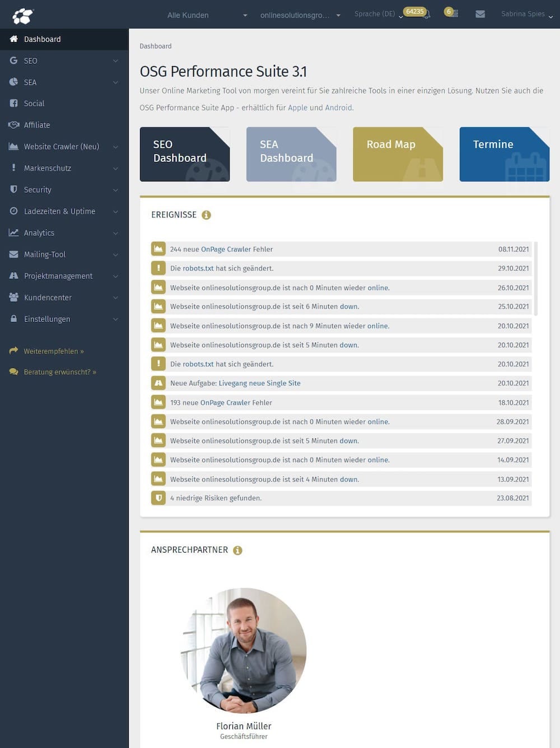
Task: Open robots.txt link in the 20.10.2021 event
Action: point(198,364)
